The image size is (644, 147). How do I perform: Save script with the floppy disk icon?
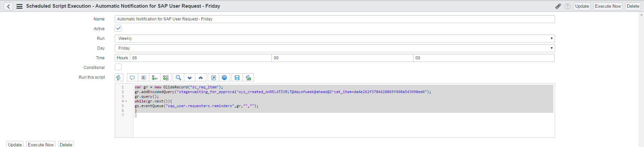(237, 78)
